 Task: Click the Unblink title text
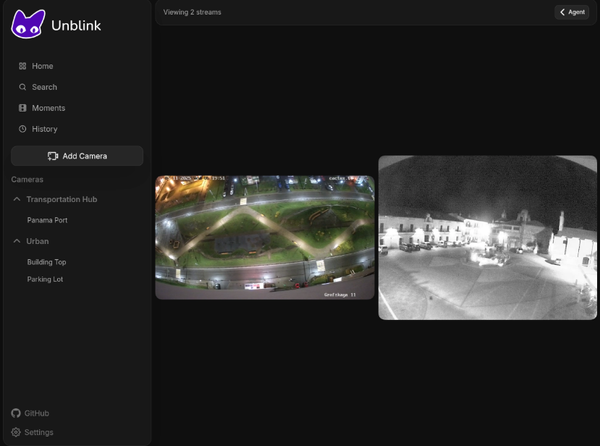tap(76, 26)
